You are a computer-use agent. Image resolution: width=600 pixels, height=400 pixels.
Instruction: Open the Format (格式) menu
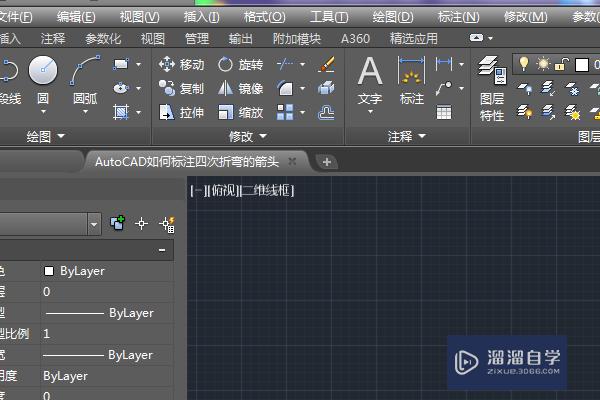click(264, 17)
